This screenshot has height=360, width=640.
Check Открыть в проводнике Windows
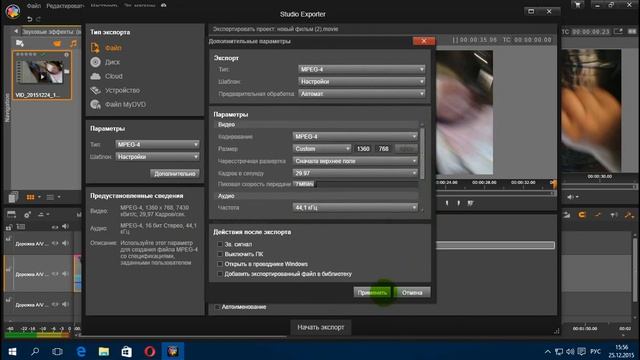click(220, 264)
